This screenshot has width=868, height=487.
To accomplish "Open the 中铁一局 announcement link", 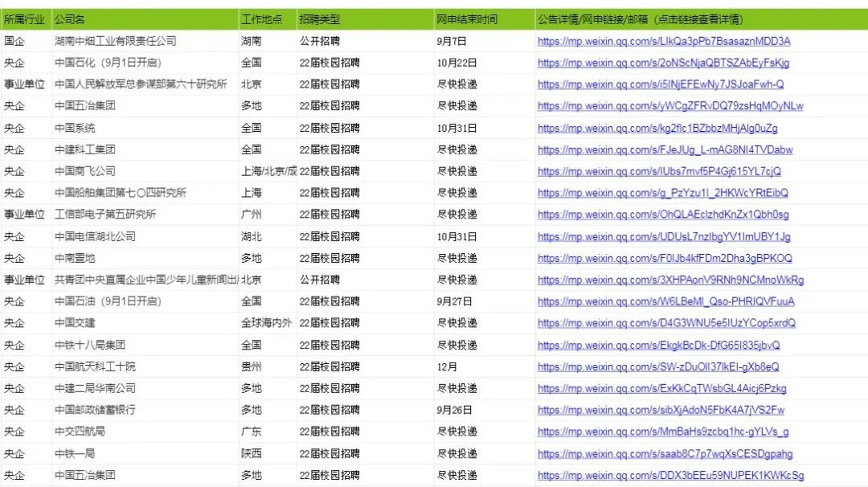I will (x=665, y=453).
